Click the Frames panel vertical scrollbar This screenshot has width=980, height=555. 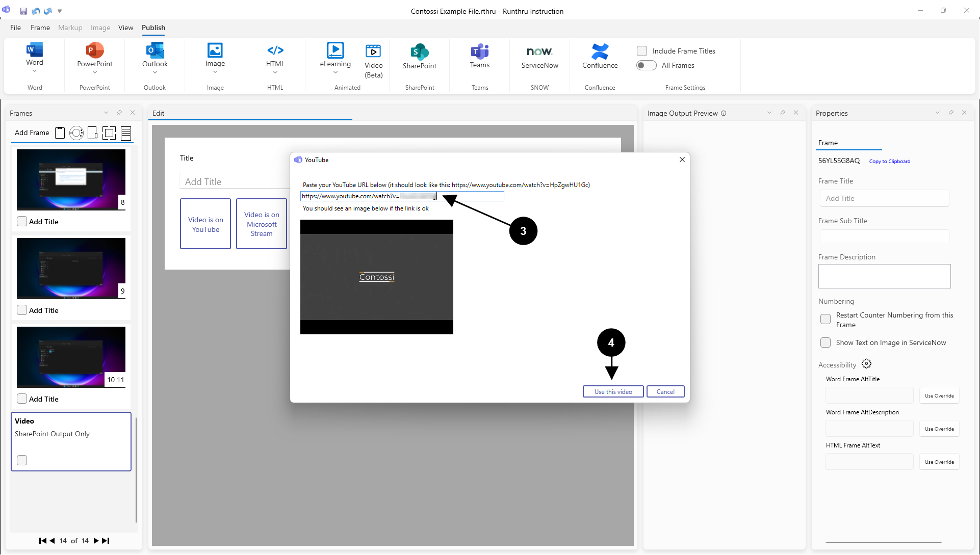point(136,469)
